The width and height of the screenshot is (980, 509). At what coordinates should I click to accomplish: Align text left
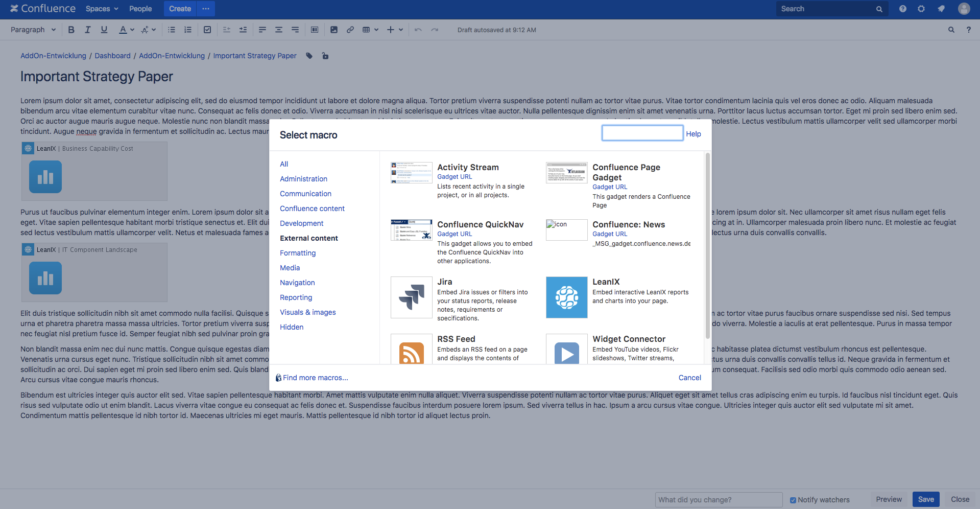tap(262, 30)
